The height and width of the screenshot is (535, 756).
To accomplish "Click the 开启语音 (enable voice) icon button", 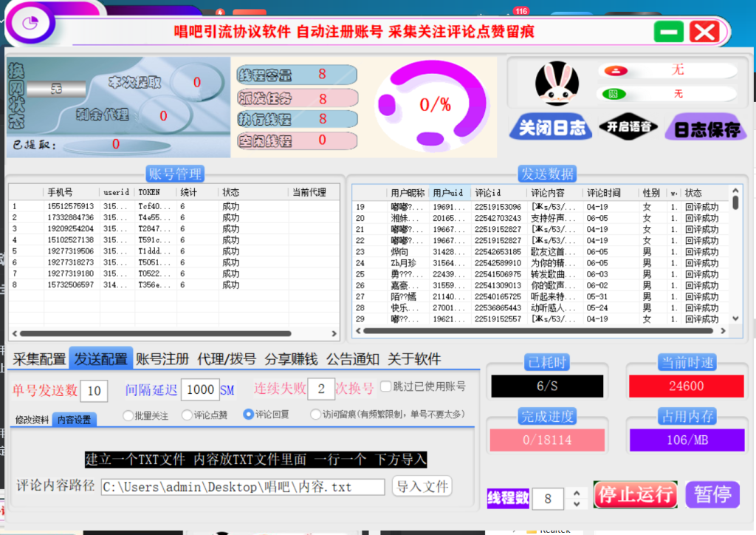I will (x=630, y=126).
